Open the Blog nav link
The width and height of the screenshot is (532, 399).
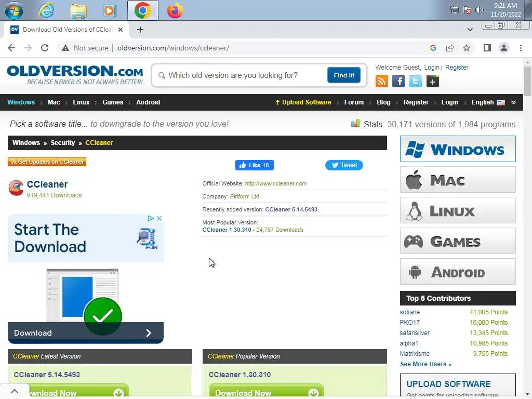pos(383,102)
